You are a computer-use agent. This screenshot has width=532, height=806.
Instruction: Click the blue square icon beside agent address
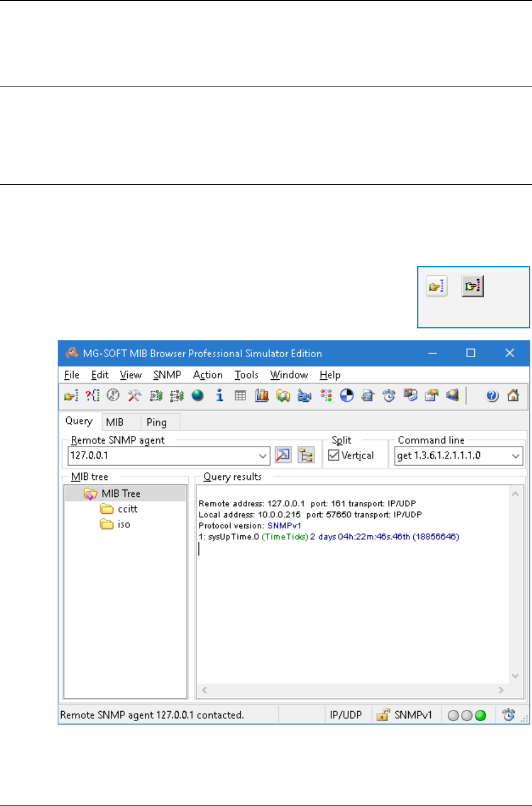pos(283,455)
